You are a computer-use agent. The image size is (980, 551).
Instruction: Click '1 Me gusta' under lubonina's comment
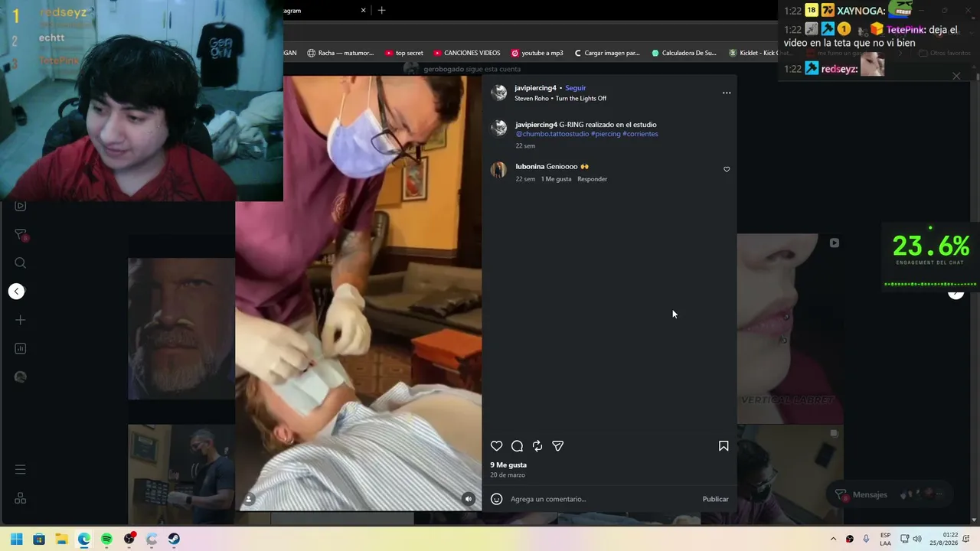tap(557, 179)
